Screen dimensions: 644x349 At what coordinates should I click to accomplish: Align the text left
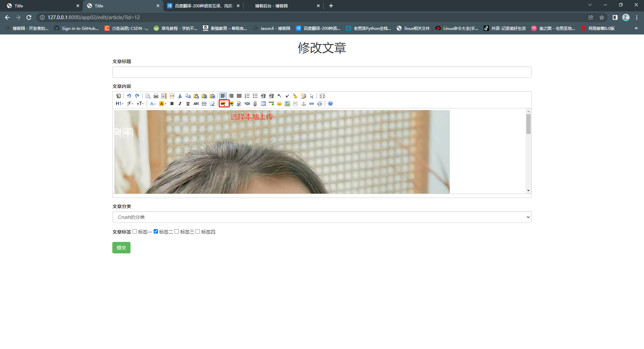223,96
